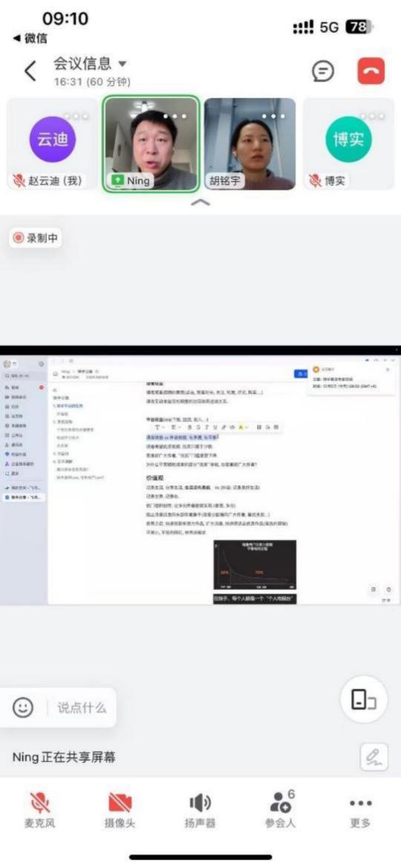Tap the mute icon beside 博实 name
The width and height of the screenshot is (401, 868).
(315, 180)
